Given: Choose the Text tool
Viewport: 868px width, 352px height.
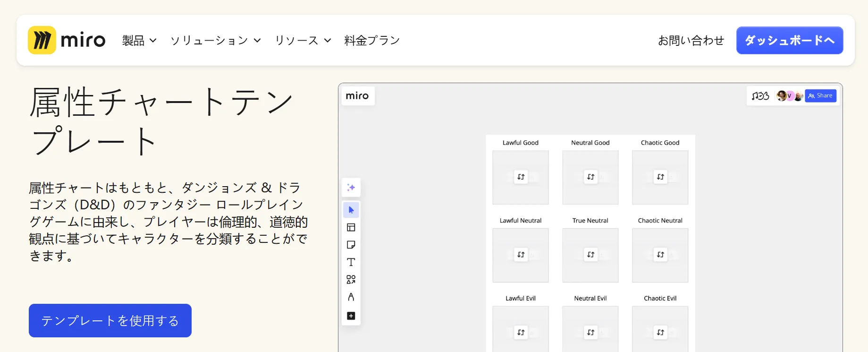Looking at the screenshot, I should [x=351, y=262].
